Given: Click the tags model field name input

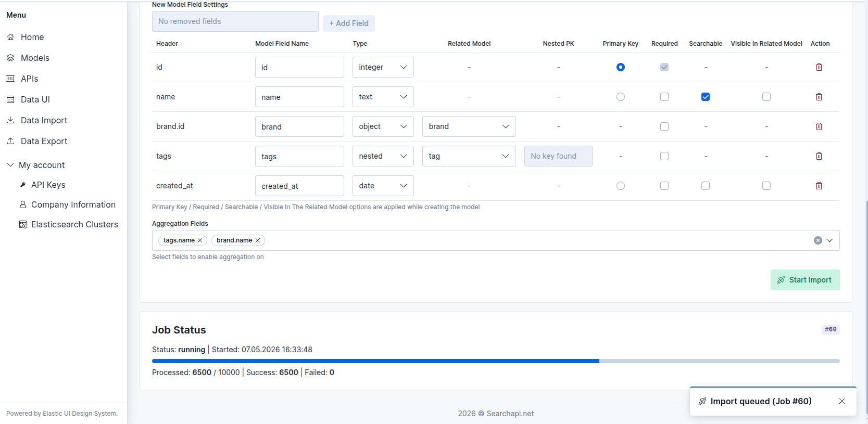Looking at the screenshot, I should [299, 156].
